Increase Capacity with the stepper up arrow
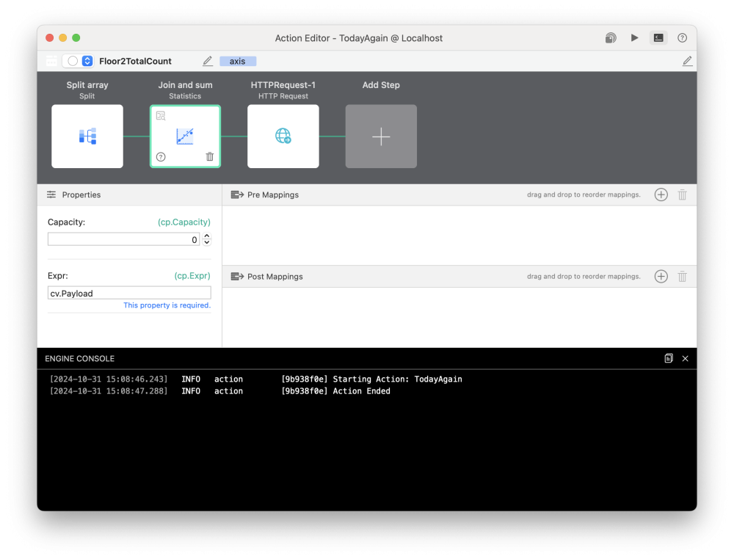734x560 pixels. click(207, 236)
